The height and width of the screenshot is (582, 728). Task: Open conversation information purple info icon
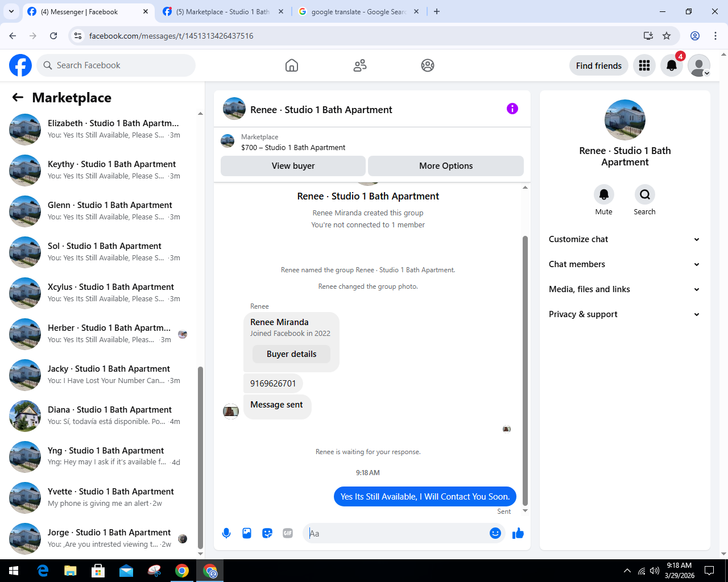(x=512, y=109)
